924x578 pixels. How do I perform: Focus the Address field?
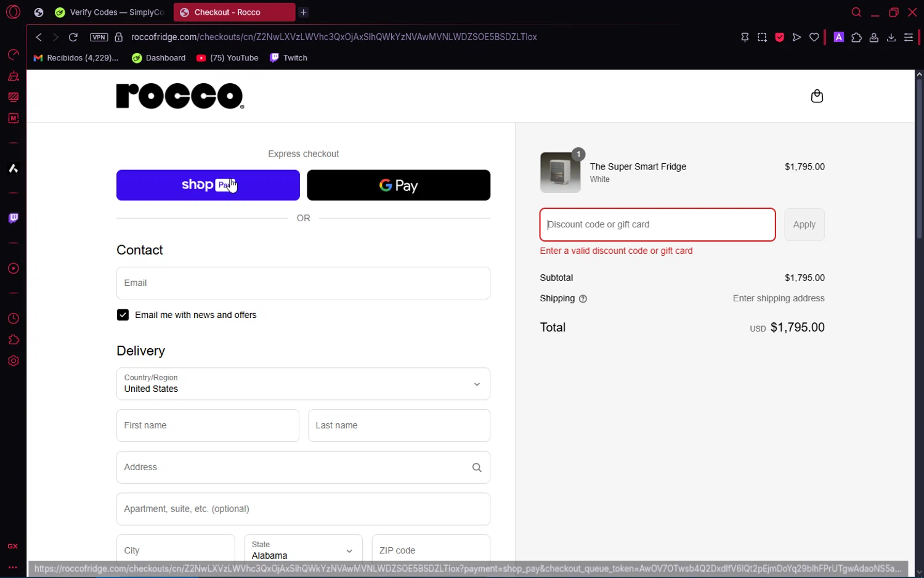tap(303, 468)
